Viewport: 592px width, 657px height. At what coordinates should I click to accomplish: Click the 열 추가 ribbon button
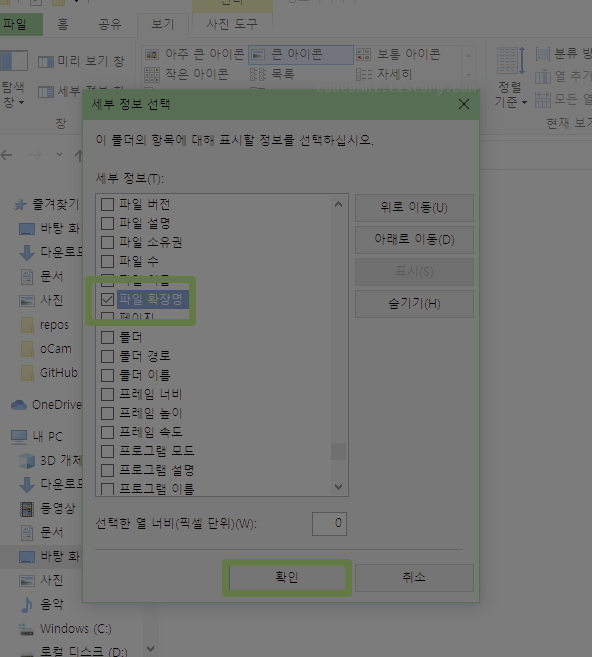pos(563,76)
